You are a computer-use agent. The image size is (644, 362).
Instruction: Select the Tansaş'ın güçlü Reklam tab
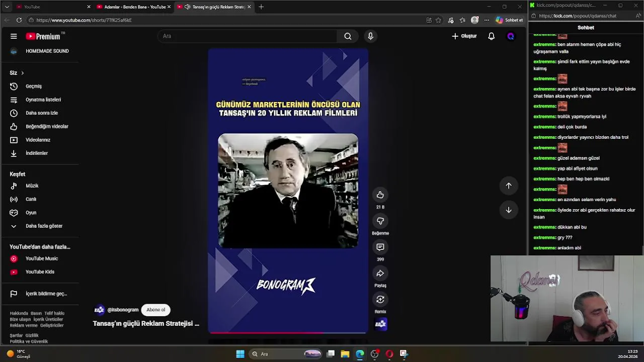(218, 7)
